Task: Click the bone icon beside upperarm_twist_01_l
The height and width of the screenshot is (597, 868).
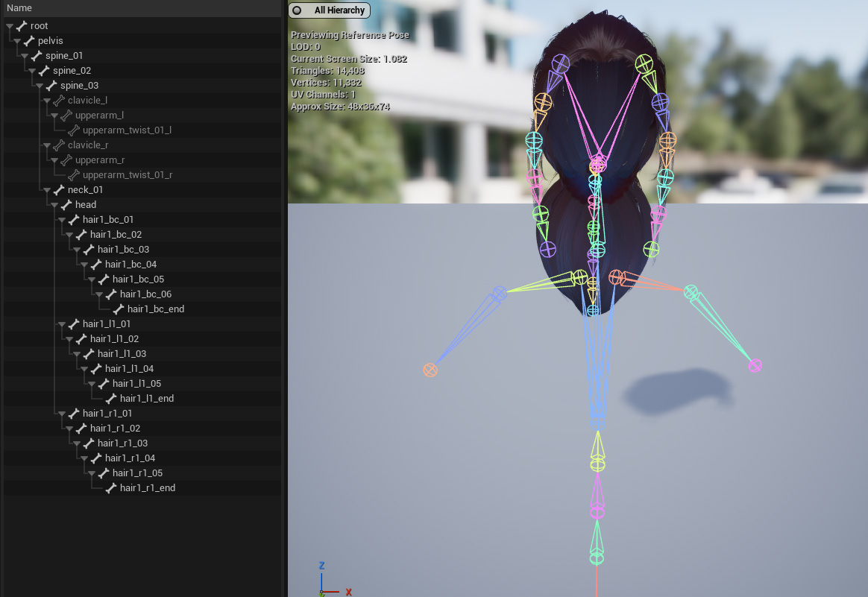Action: pyautogui.click(x=74, y=130)
